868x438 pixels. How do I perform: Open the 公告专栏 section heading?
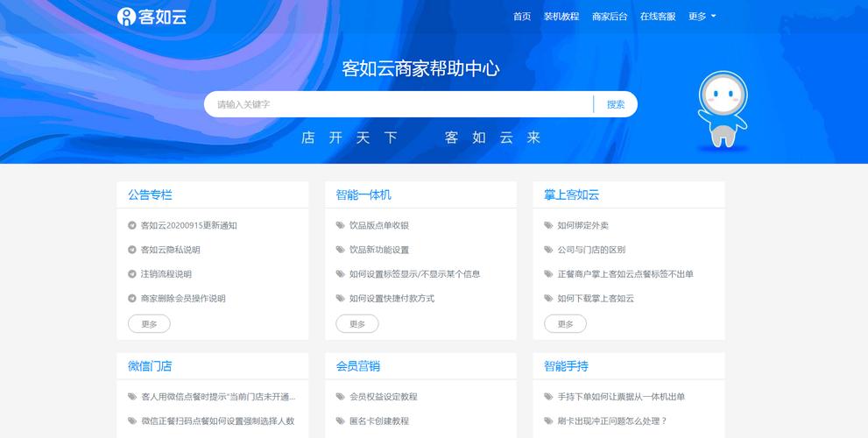[x=150, y=195]
